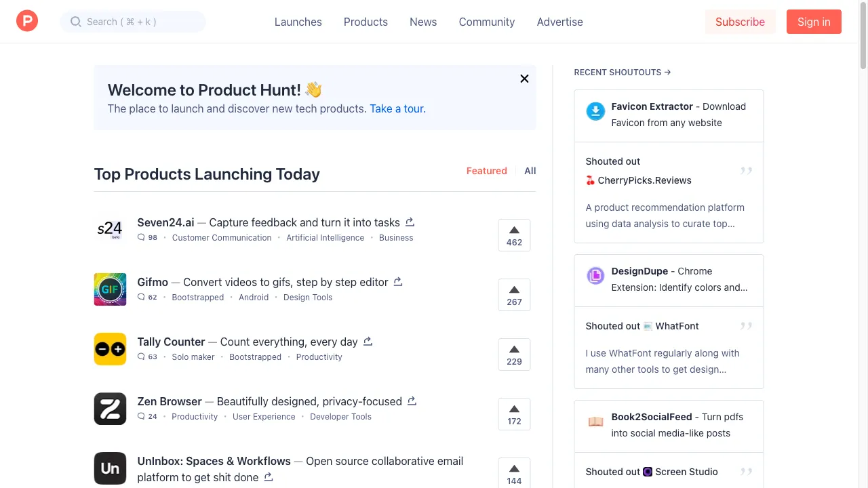868x488 pixels.
Task: Go to the Advertise page
Action: click(560, 22)
